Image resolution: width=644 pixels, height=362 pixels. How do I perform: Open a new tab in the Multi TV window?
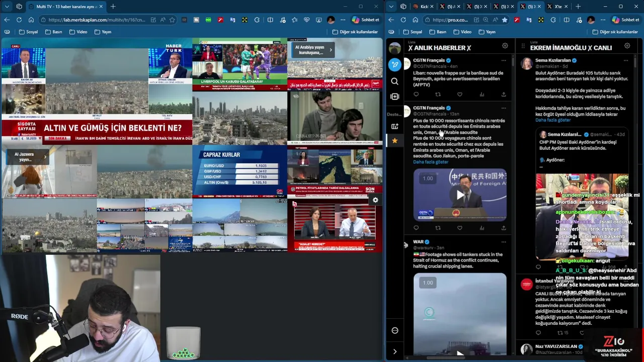coord(113,7)
